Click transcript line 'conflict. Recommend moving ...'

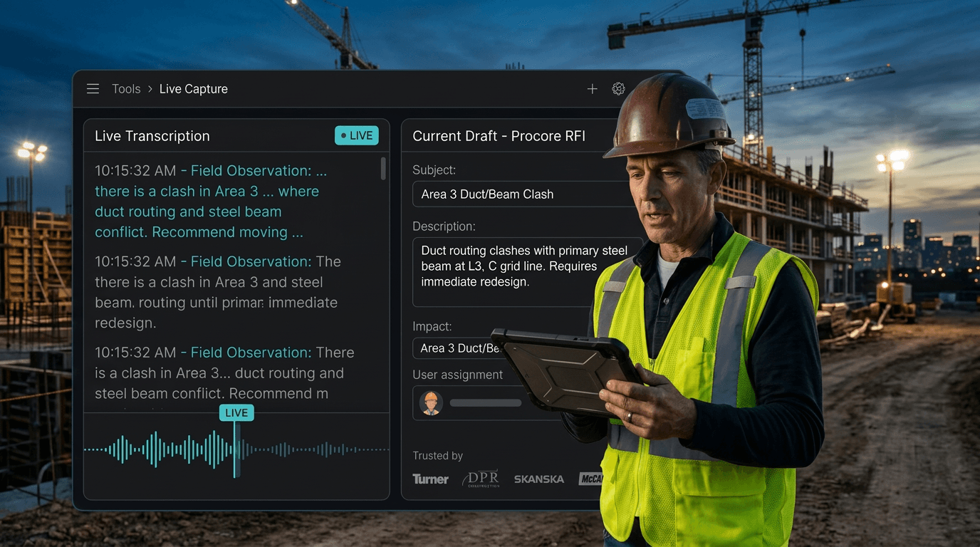tap(199, 232)
